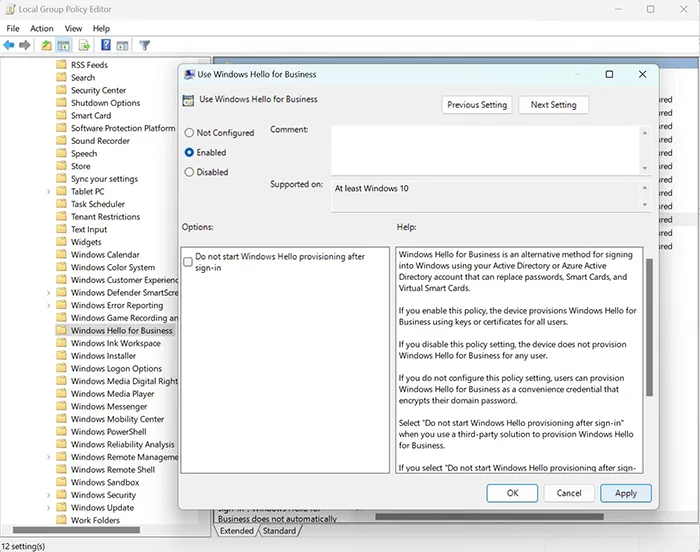Toggle the Show/Hide Console Tree icon
Image resolution: width=700 pixels, height=552 pixels.
[x=63, y=45]
